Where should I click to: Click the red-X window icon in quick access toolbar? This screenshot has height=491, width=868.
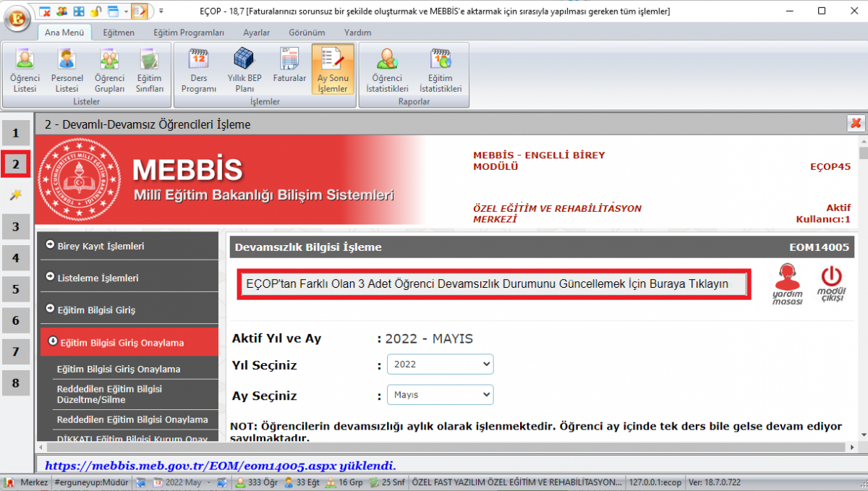point(45,12)
